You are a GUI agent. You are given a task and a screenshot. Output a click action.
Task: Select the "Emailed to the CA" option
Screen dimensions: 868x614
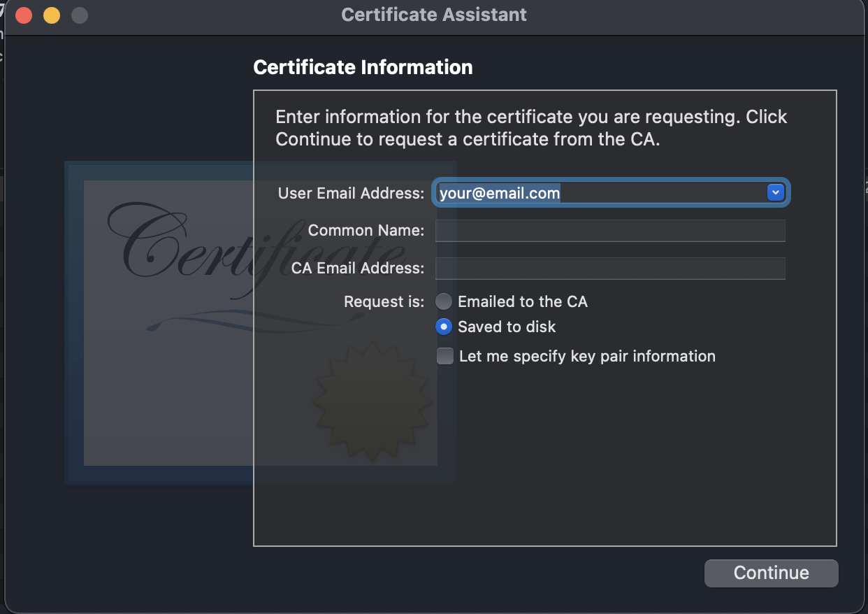[444, 301]
